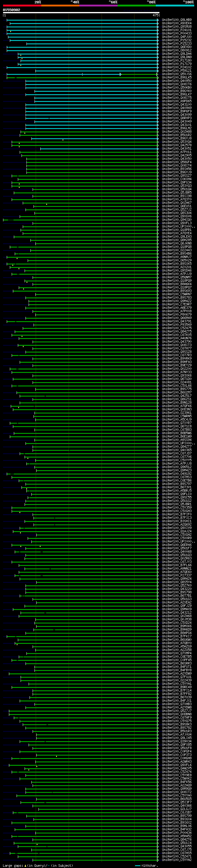The height and width of the screenshot is (868, 197).
Task: Click the cyan alignment bar for UniRef100_Q5VJS6
Action: click(x=64, y=74)
